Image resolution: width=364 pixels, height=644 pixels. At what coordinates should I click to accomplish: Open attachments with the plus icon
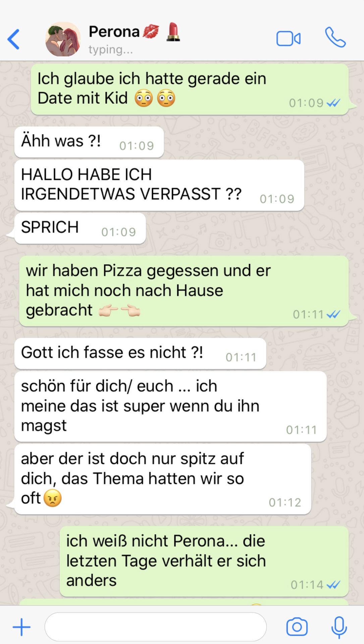(21, 627)
